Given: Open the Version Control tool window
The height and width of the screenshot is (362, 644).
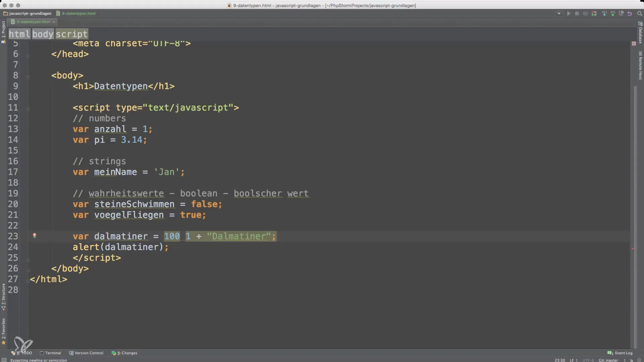Looking at the screenshot, I should pos(86,353).
